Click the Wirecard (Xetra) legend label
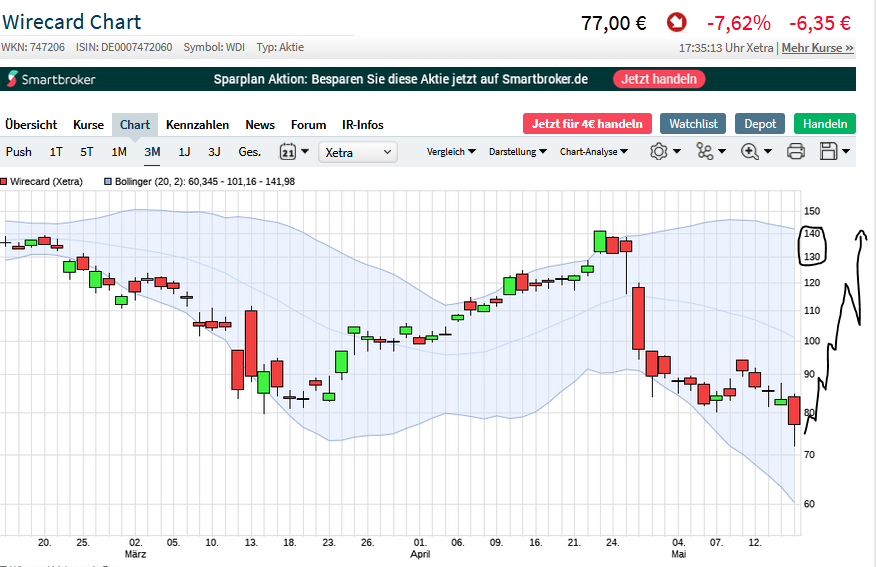Image resolution: width=876 pixels, height=567 pixels. point(46,182)
